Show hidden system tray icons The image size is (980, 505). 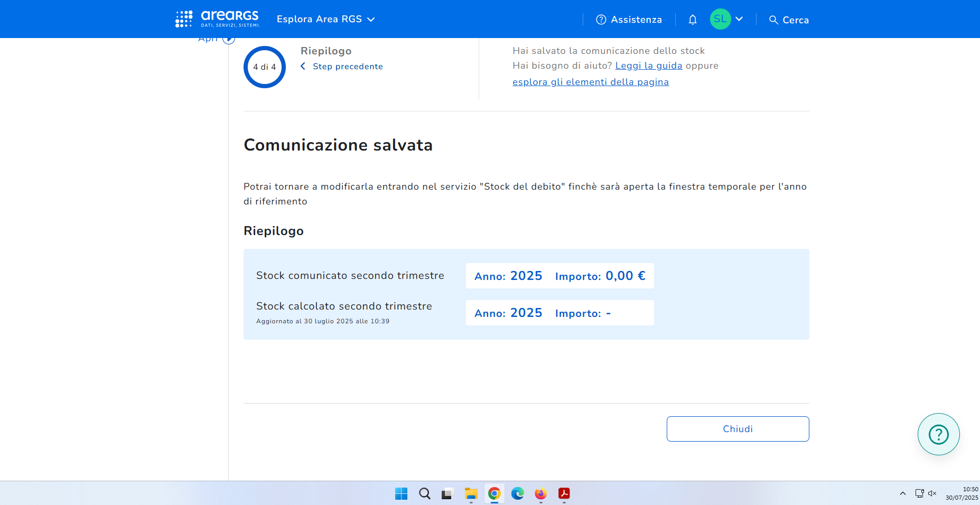pyautogui.click(x=902, y=493)
